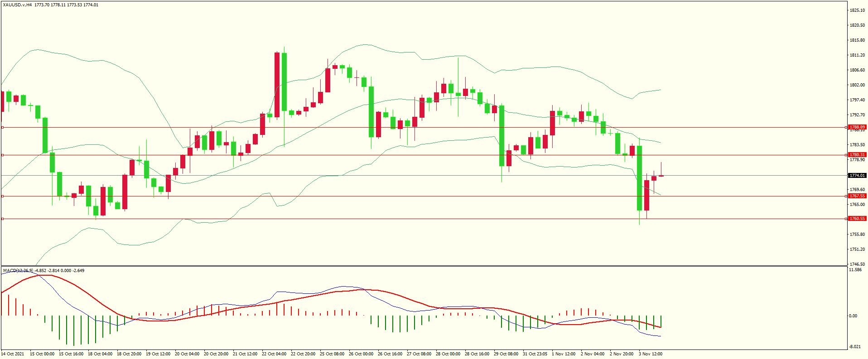Click the 18 Oct 04:00 time label
The image size is (868, 359).
(x=100, y=354)
